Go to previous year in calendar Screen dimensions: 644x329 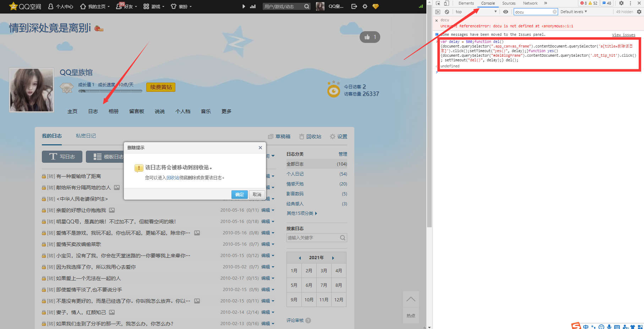point(300,258)
